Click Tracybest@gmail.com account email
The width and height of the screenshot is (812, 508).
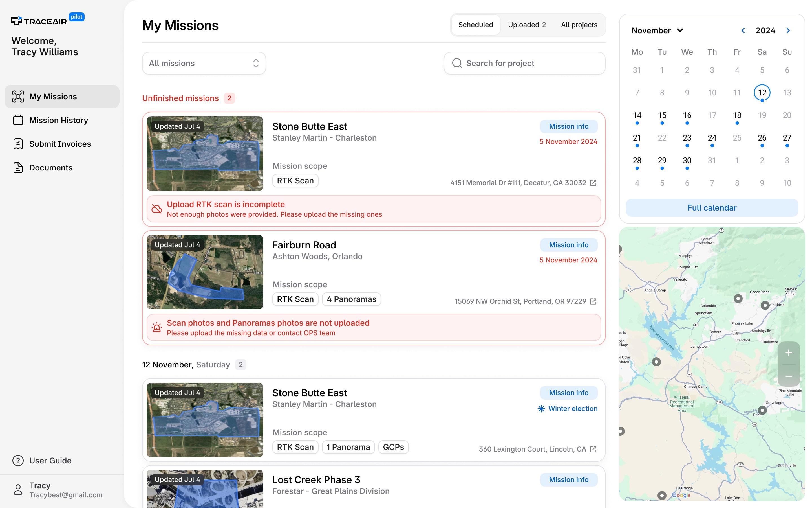pos(66,495)
